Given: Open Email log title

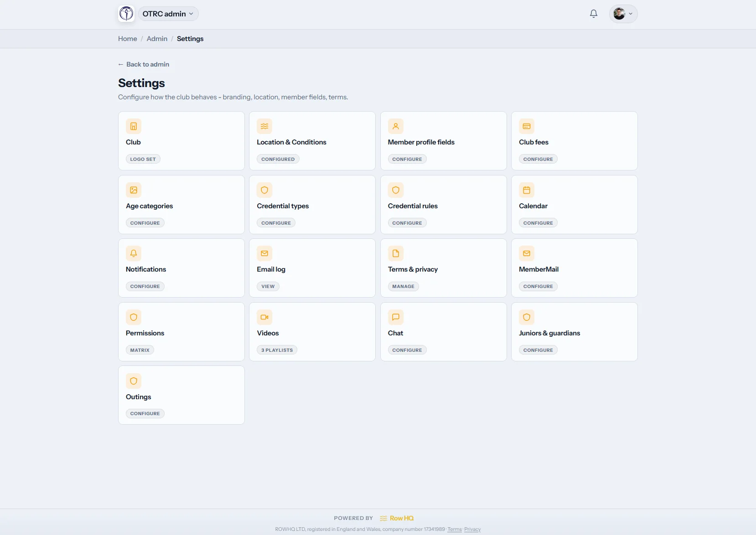Looking at the screenshot, I should tap(271, 269).
